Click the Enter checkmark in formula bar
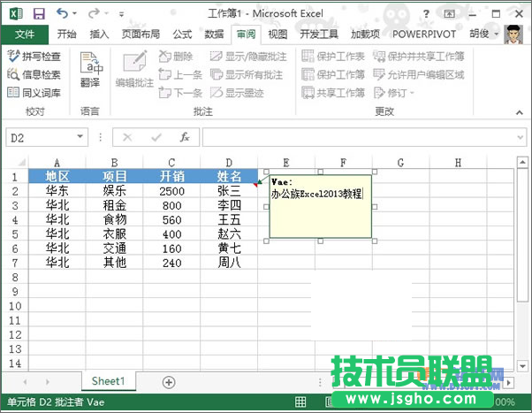532x413 pixels. [x=156, y=137]
